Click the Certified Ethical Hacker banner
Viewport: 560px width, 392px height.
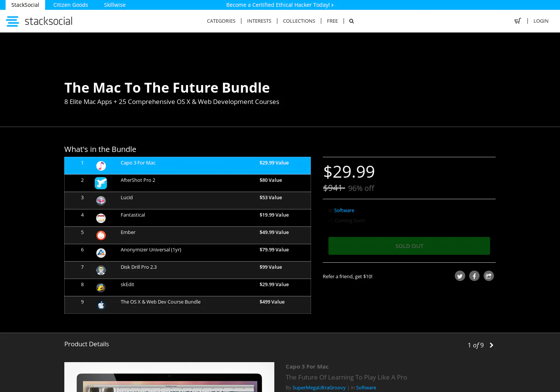(280, 5)
